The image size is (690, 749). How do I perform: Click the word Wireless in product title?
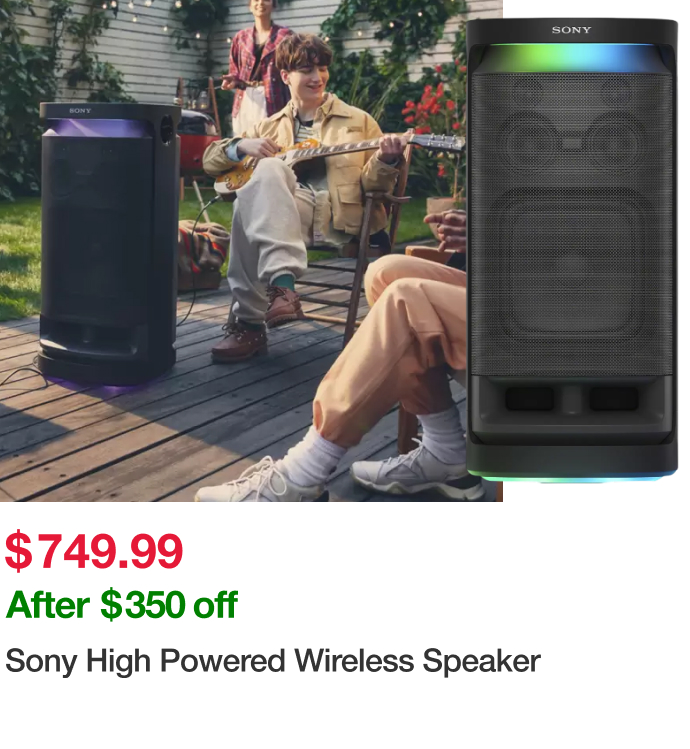coord(354,661)
